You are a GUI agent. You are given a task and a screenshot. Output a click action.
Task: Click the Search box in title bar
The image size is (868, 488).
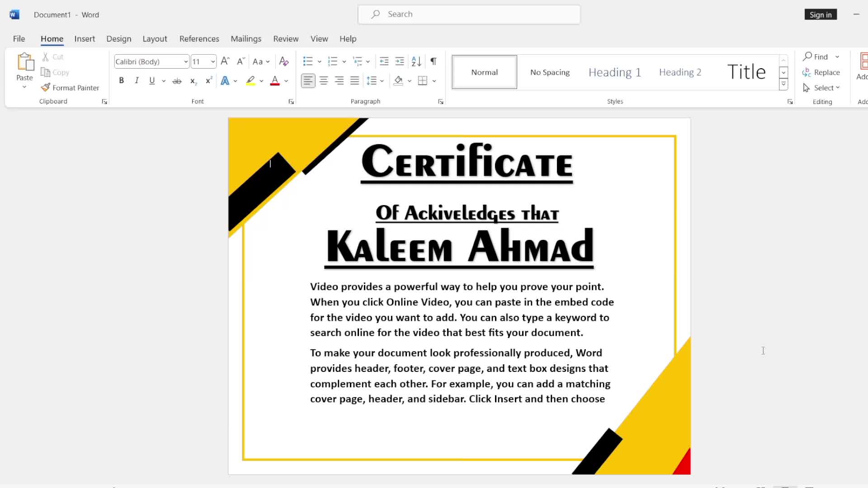click(x=469, y=14)
